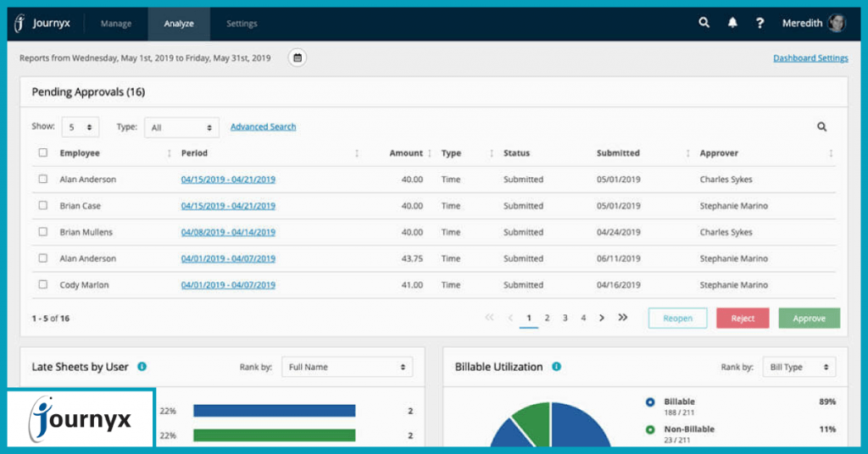This screenshot has height=454, width=868.
Task: Open the Settings menu
Action: point(242,23)
